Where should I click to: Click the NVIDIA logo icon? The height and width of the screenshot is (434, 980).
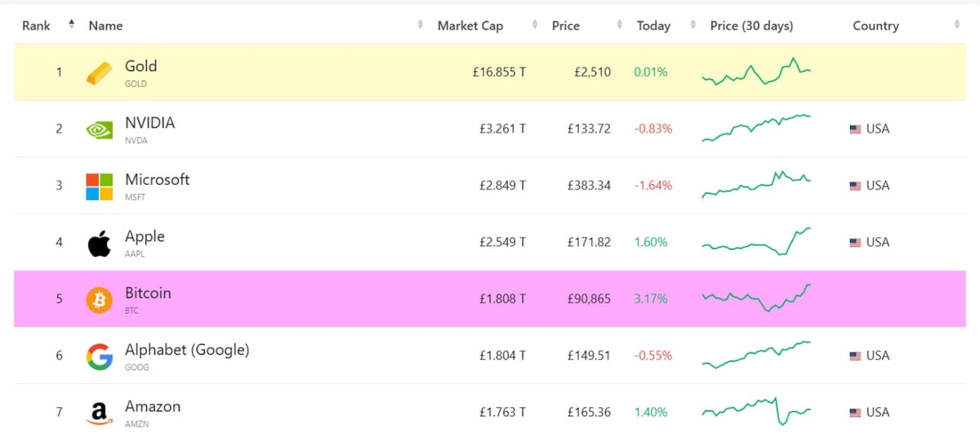click(x=99, y=129)
